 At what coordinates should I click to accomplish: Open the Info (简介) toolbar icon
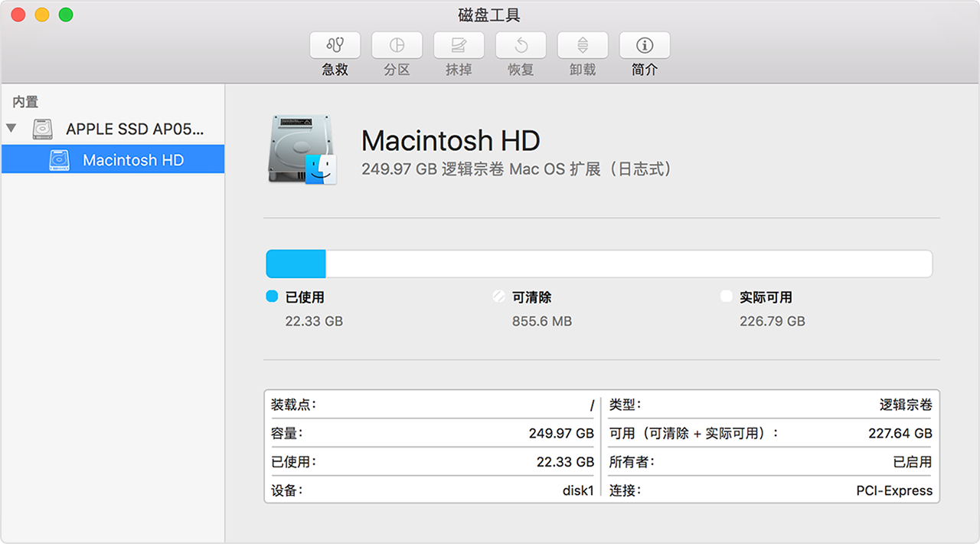point(645,45)
